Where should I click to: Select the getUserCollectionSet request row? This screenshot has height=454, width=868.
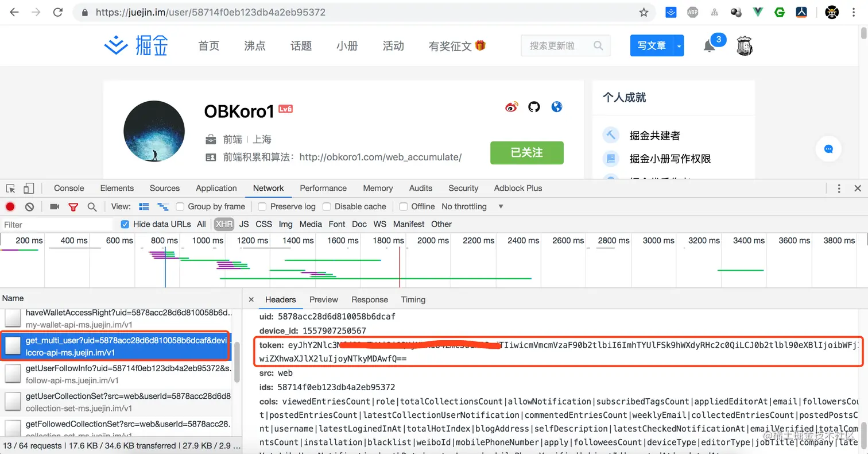(x=115, y=402)
